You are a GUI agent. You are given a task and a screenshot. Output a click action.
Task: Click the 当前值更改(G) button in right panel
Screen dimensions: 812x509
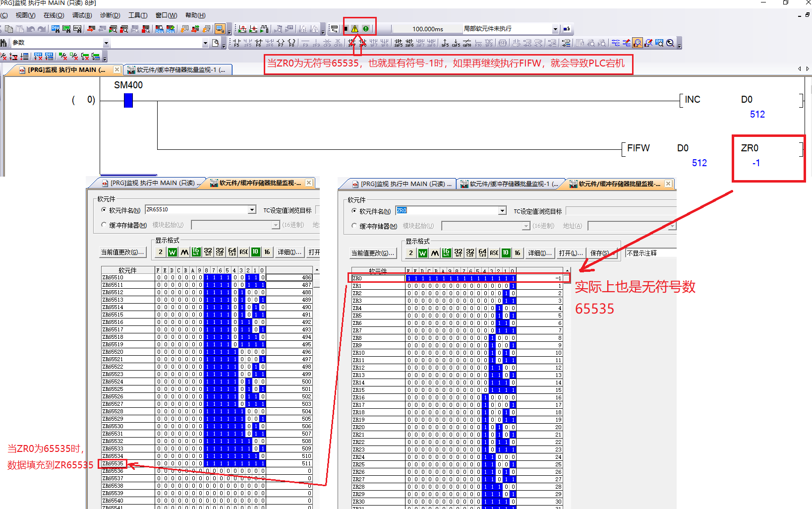(x=373, y=253)
